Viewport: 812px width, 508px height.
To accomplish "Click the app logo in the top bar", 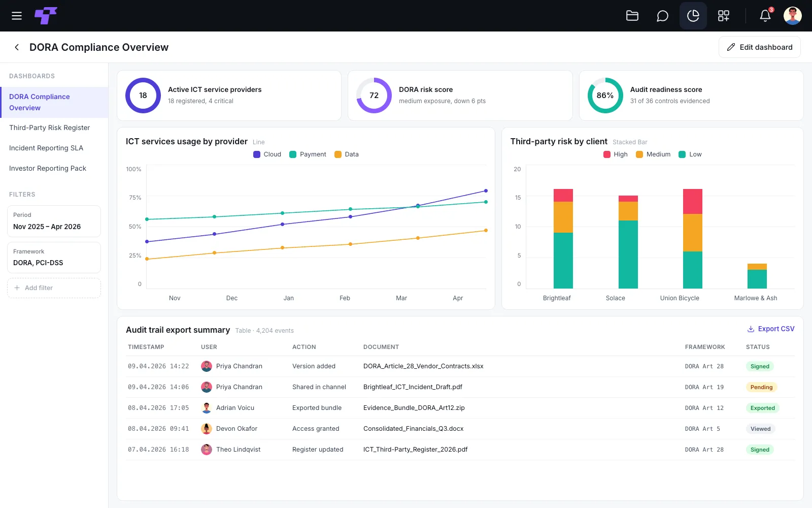I will click(46, 16).
